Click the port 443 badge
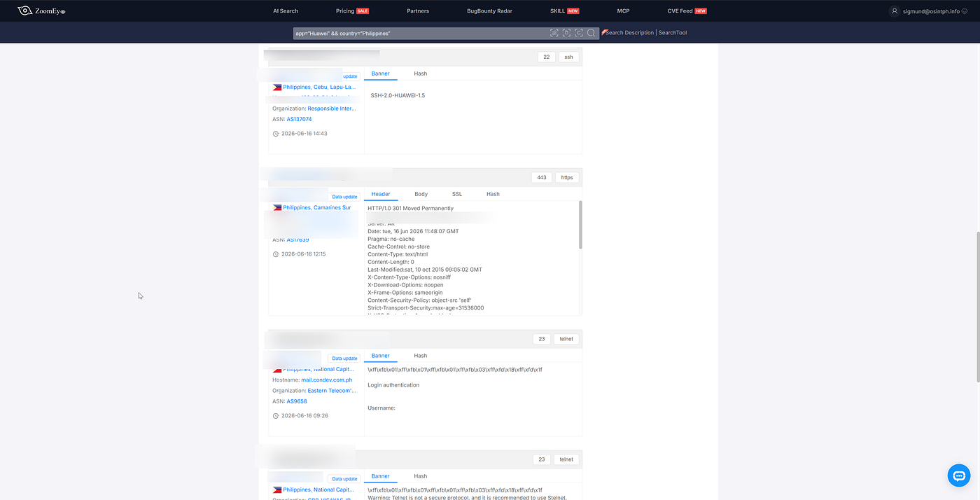 [542, 178]
